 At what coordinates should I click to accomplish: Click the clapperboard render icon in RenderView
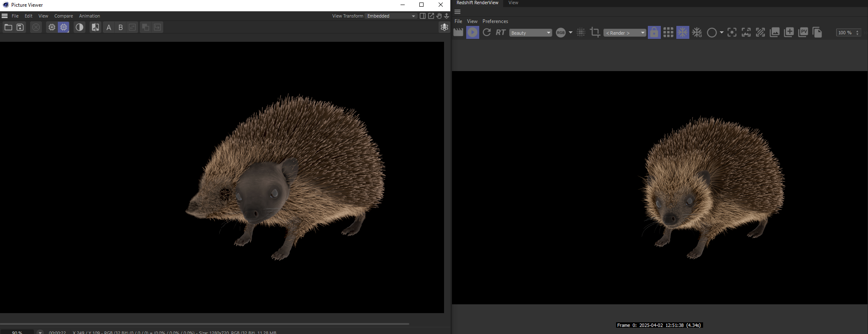pyautogui.click(x=458, y=33)
